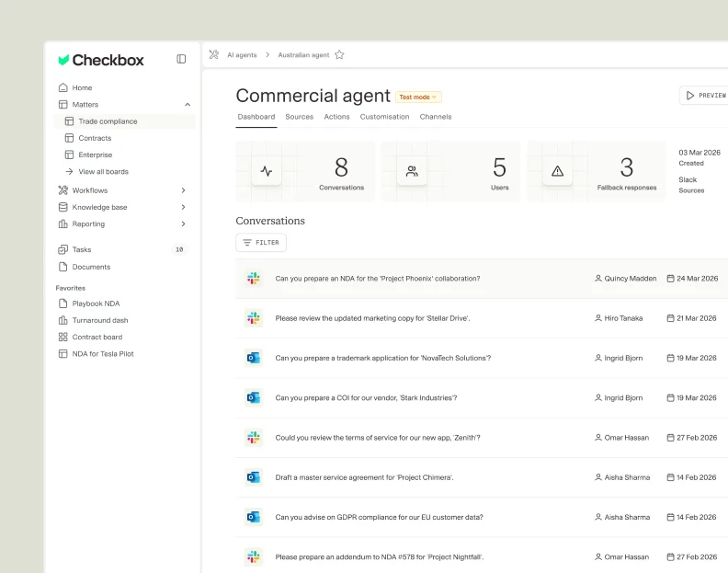The width and height of the screenshot is (728, 573).
Task: Click the Checkbox logo
Action: click(x=101, y=60)
